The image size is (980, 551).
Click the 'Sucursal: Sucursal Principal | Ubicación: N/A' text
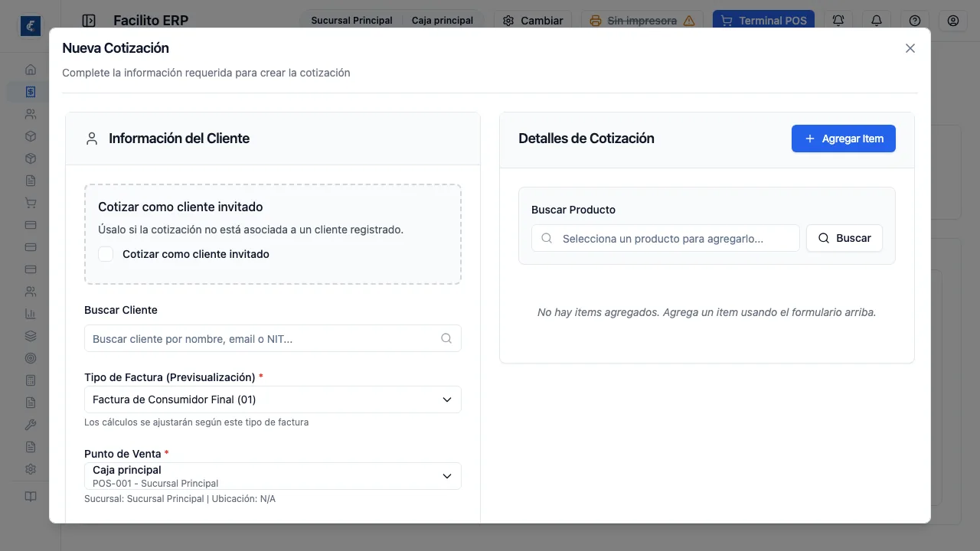pos(180,499)
